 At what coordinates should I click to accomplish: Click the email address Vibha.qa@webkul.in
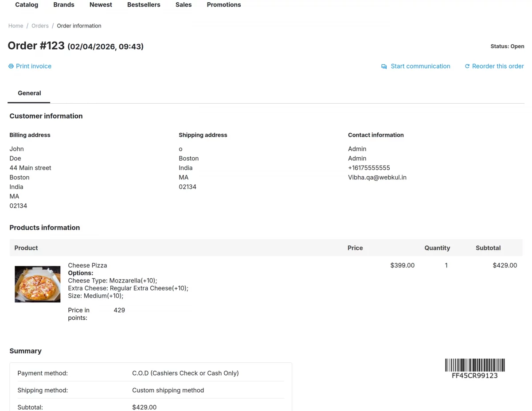[x=377, y=177]
